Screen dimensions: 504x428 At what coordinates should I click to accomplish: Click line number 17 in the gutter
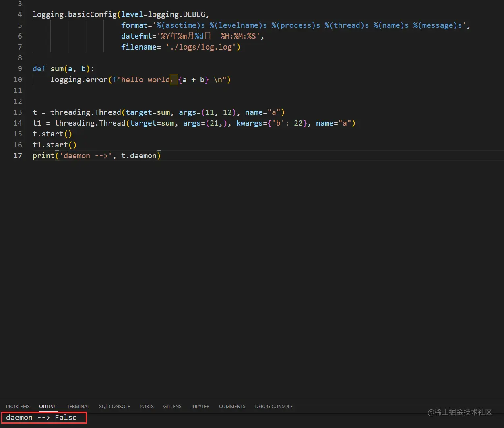pos(18,156)
